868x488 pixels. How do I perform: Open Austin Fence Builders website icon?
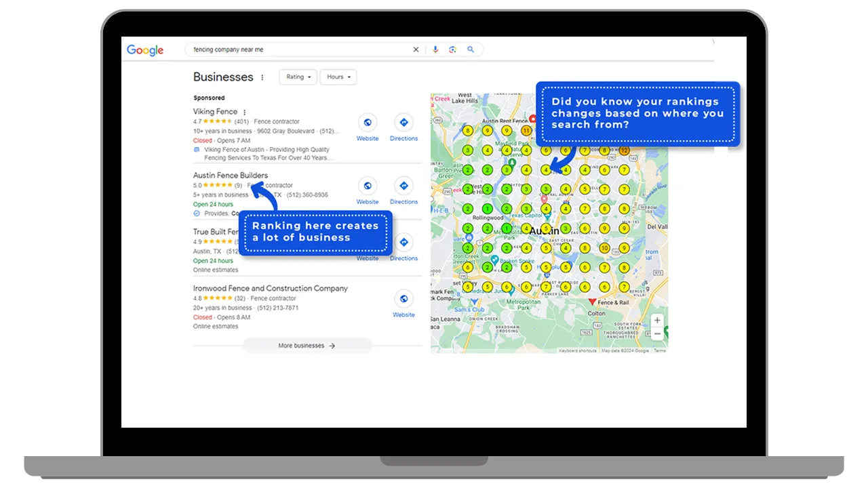click(368, 186)
